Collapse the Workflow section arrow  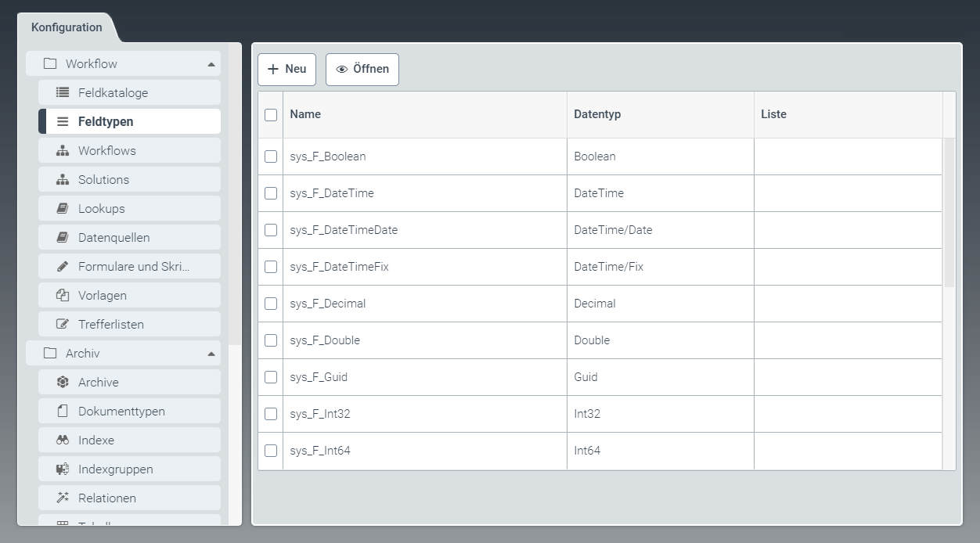[211, 64]
